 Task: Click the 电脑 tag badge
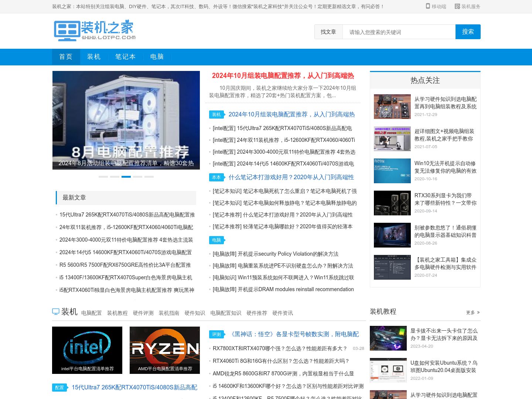(x=216, y=240)
